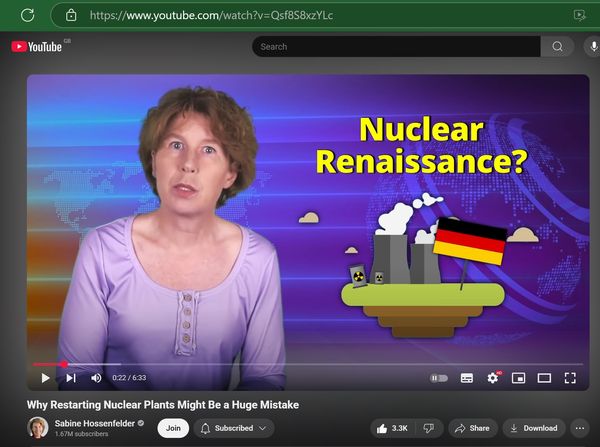The image size is (600, 447).
Task: Reload the page with the refresh icon
Action: (28, 15)
